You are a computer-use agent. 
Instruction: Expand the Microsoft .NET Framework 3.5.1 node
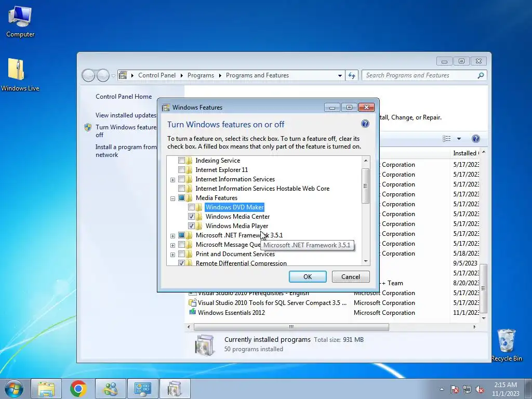tap(172, 236)
